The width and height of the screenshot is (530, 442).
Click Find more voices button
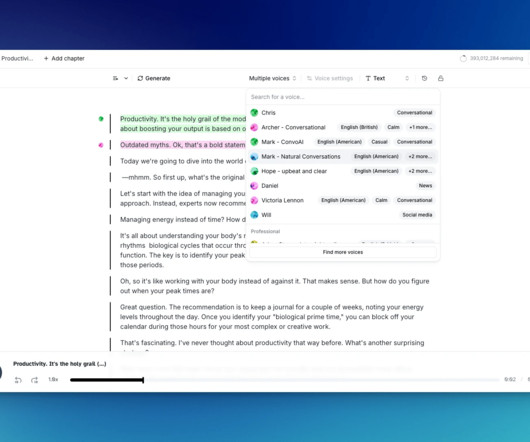[343, 252]
